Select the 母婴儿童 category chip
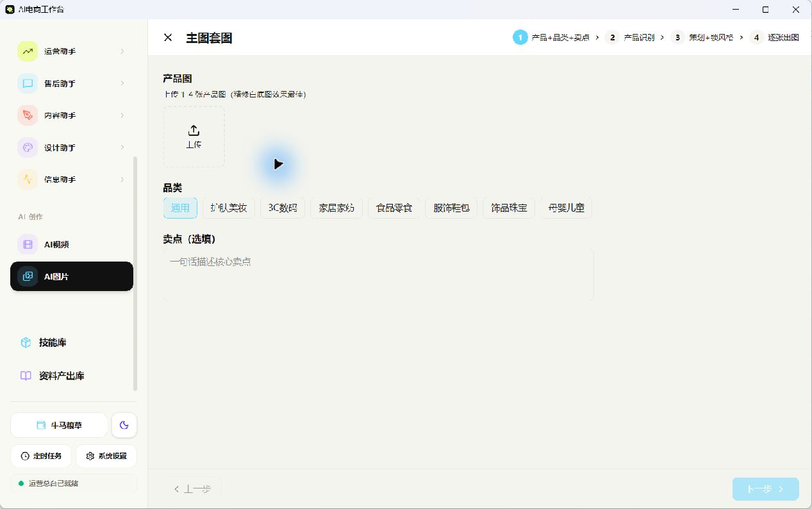This screenshot has height=509, width=812. 567,208
